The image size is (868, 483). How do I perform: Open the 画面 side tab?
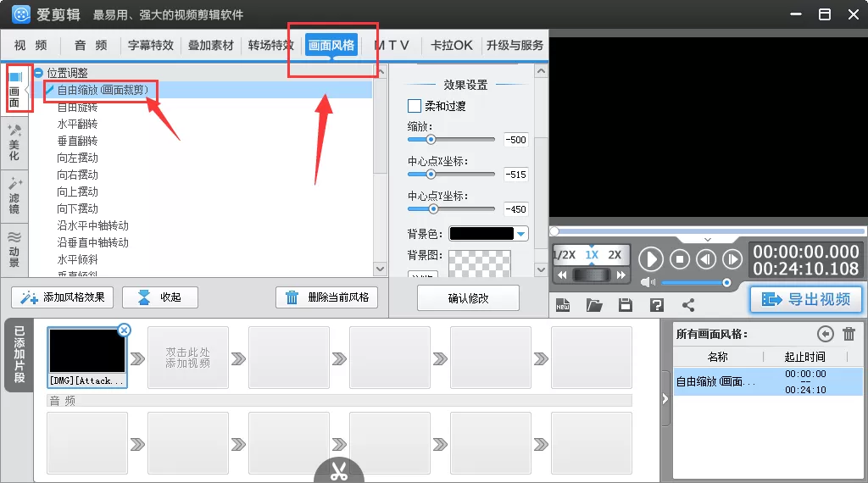coord(15,88)
